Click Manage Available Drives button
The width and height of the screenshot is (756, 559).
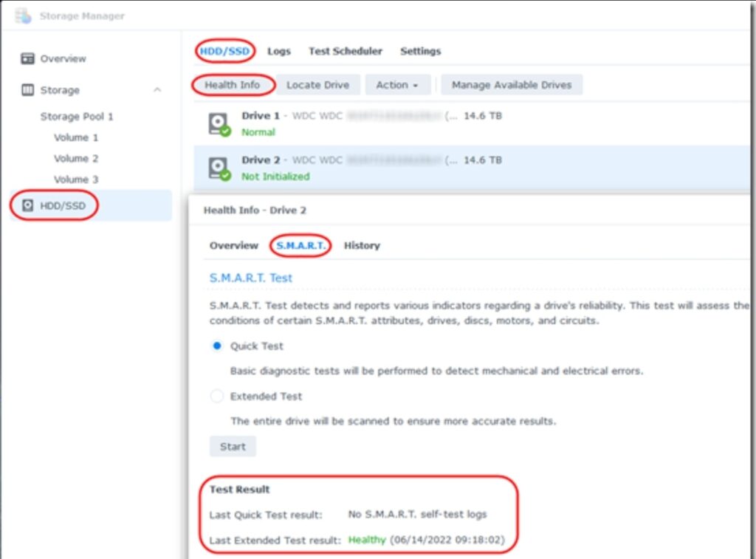pos(512,85)
